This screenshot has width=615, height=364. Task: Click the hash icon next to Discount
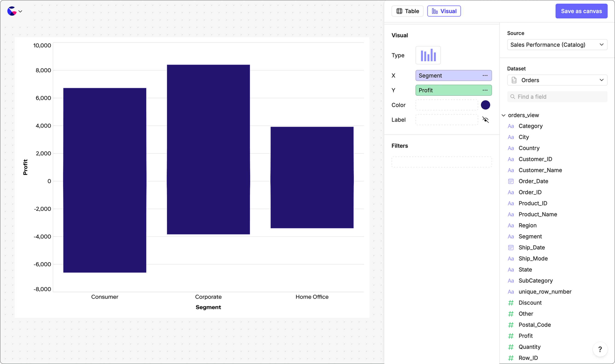[511, 303]
